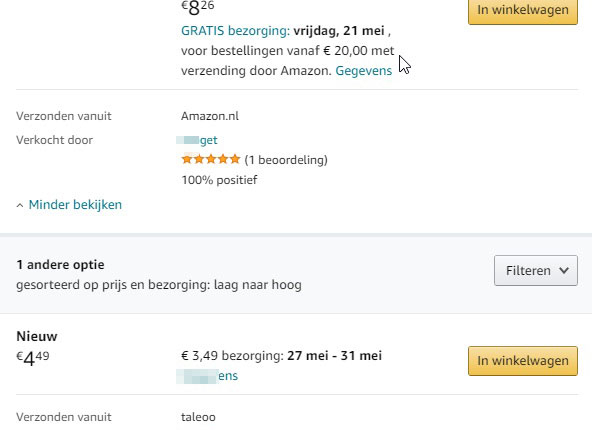This screenshot has width=592, height=430.
Task: Click the 'Nieuw' condition label
Action: click(37, 336)
